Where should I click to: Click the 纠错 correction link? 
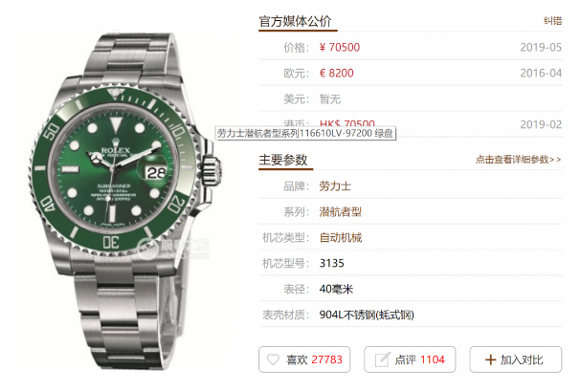[x=552, y=21]
